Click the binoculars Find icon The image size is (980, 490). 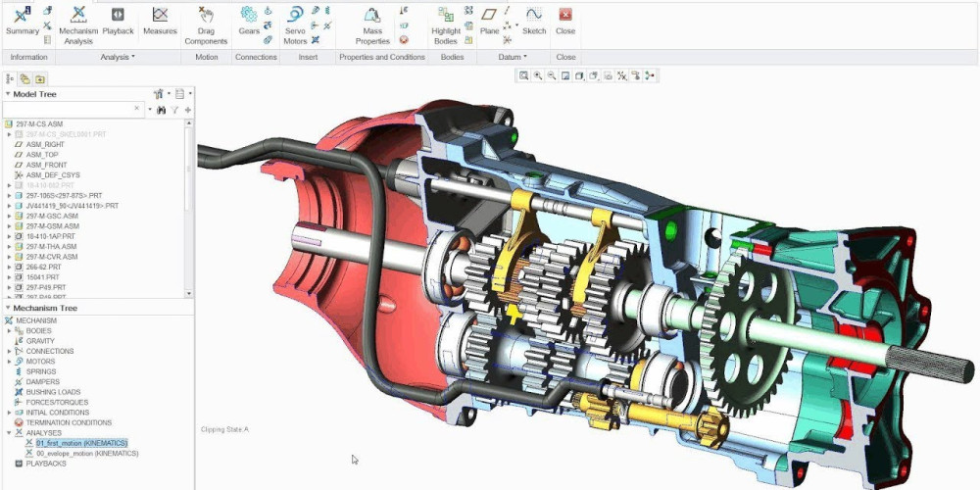point(162,110)
